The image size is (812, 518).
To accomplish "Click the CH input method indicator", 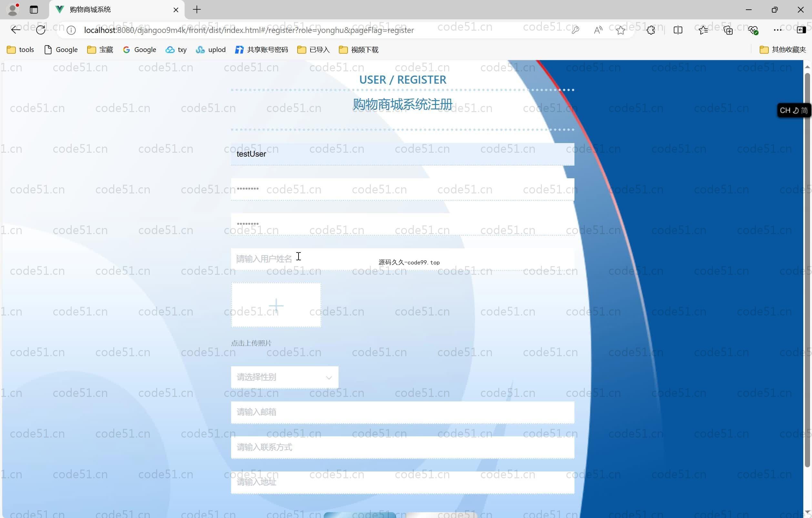I will coord(794,110).
